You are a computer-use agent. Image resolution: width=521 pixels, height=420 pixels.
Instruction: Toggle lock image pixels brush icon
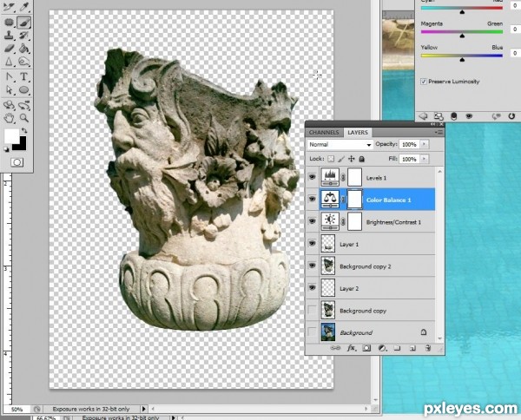click(x=341, y=159)
